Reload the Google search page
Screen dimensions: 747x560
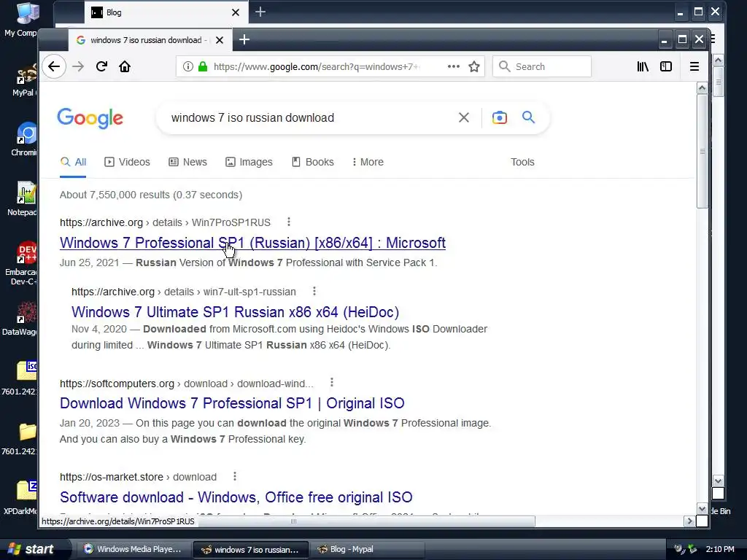coord(101,66)
